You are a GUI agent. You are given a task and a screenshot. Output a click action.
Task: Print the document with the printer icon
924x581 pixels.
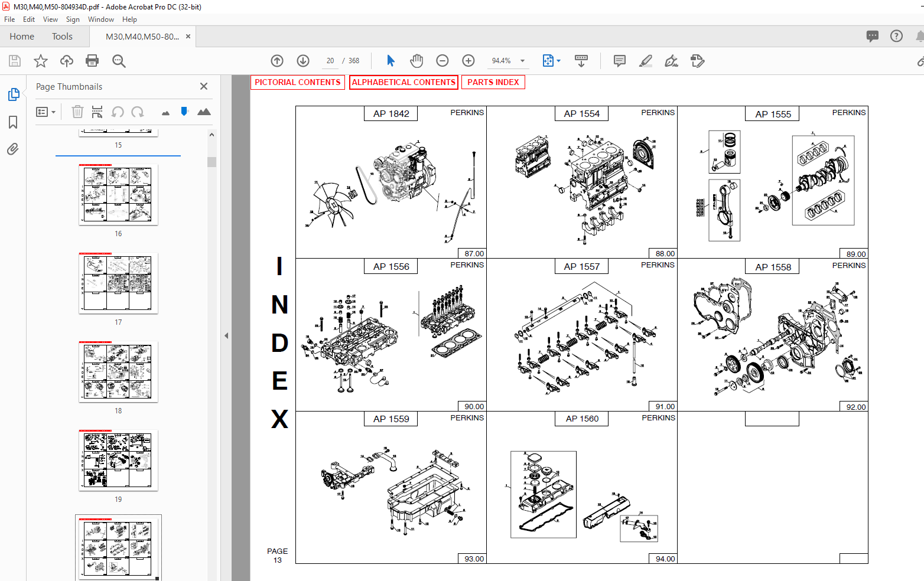92,61
